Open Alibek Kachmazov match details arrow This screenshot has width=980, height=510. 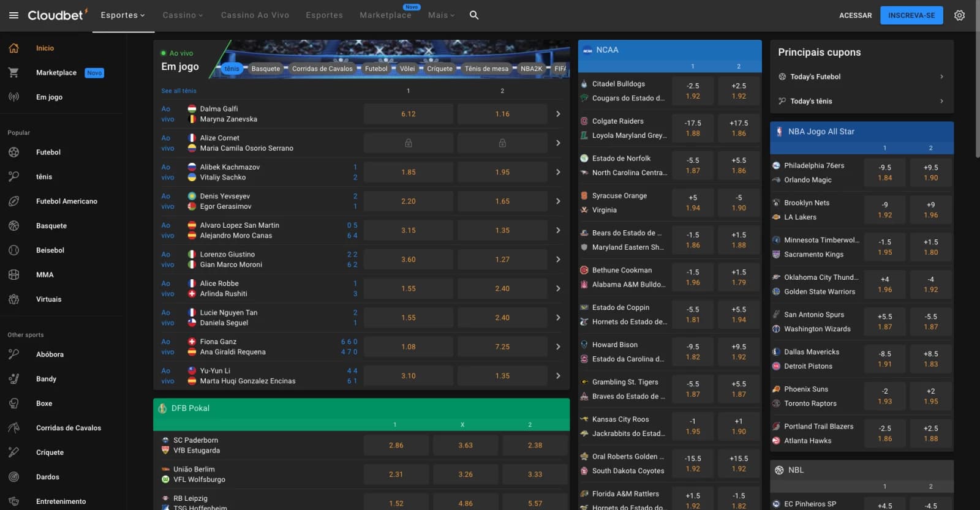click(558, 172)
